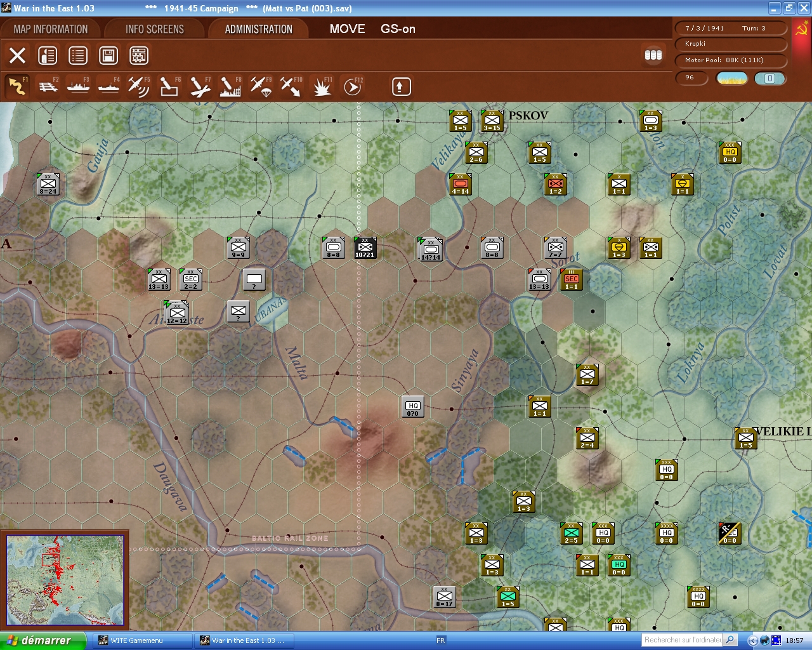Viewport: 812px width, 650px height.
Task: Select the green 2=5 Soviet counter
Action: click(571, 533)
